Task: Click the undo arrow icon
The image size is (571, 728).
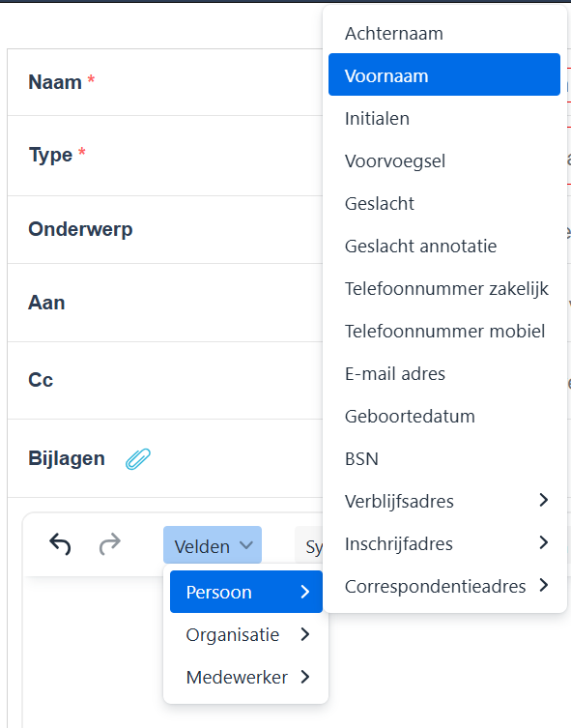Action: pyautogui.click(x=60, y=544)
